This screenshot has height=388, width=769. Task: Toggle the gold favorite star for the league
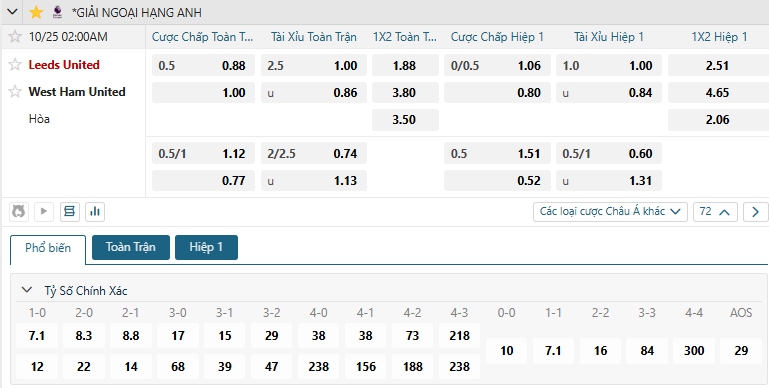(36, 12)
